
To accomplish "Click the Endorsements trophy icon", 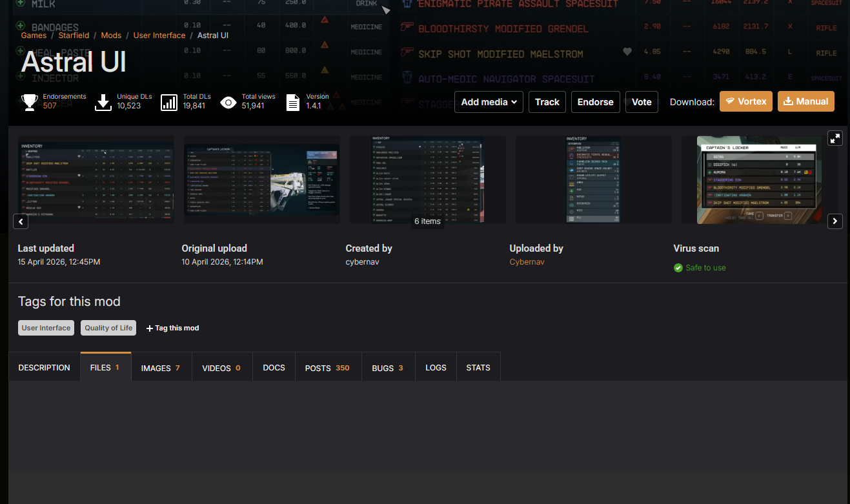I will coord(30,102).
